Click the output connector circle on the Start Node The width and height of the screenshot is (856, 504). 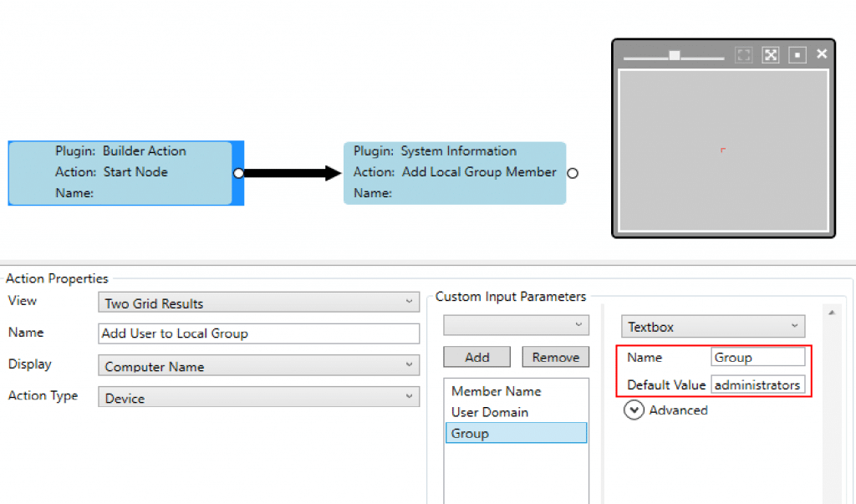239,173
